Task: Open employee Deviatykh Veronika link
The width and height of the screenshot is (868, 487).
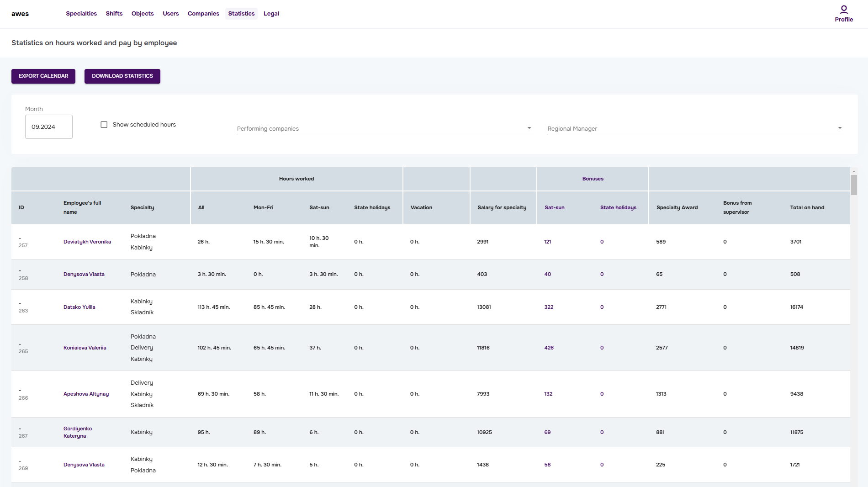Action: click(x=87, y=242)
